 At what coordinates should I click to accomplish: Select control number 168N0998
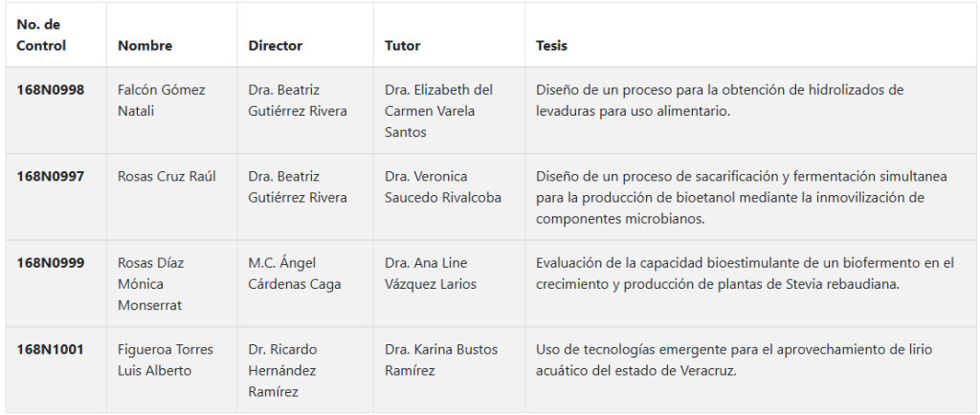coord(50,90)
